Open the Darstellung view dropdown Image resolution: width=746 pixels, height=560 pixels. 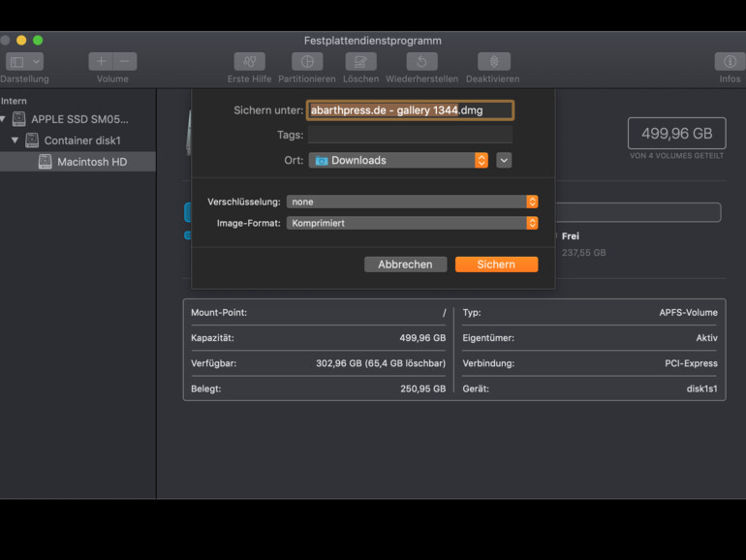(24, 62)
